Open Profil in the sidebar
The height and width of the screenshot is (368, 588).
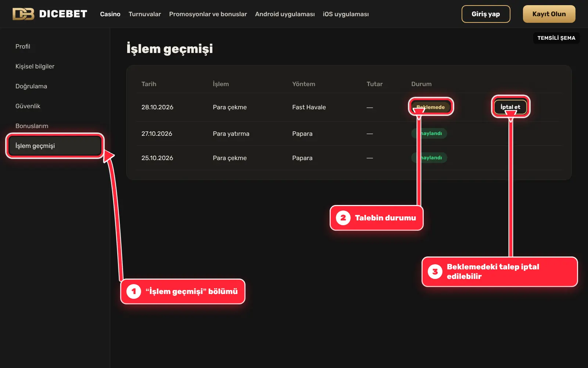point(23,46)
